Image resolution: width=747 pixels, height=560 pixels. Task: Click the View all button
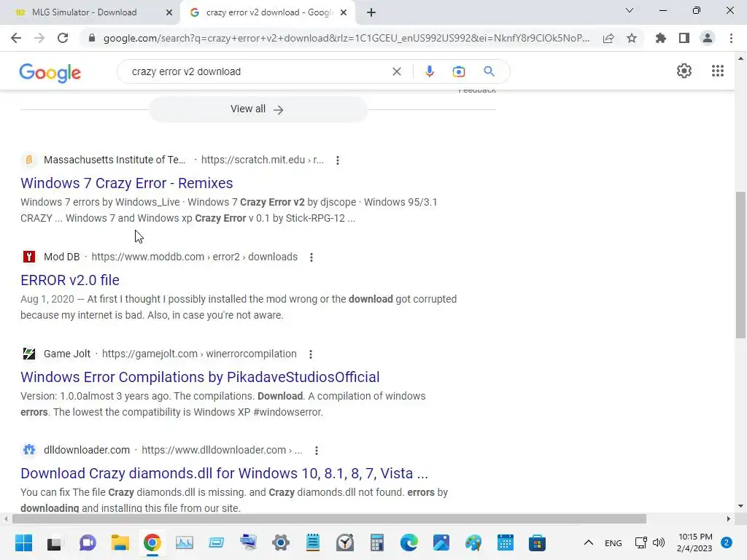(x=258, y=109)
